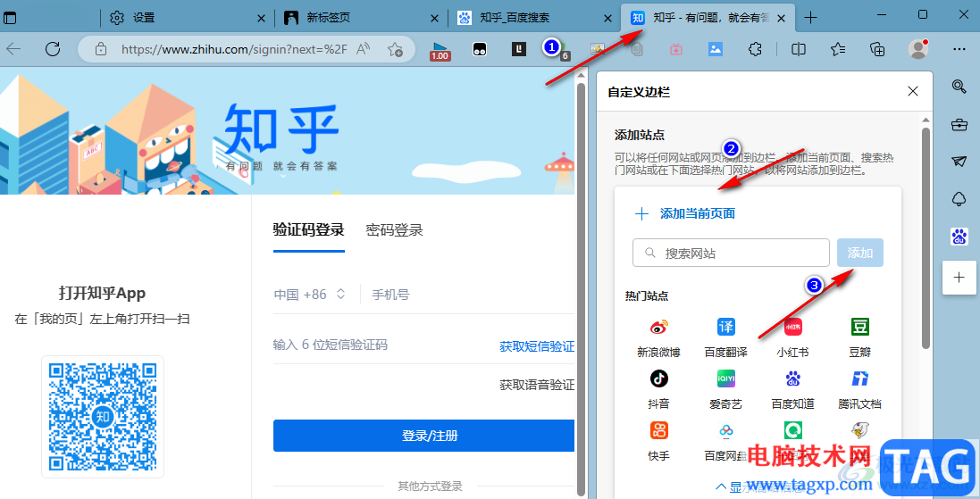Viewport: 980px width, 499px height.
Task: Click 获取短信验证 link
Action: point(537,346)
